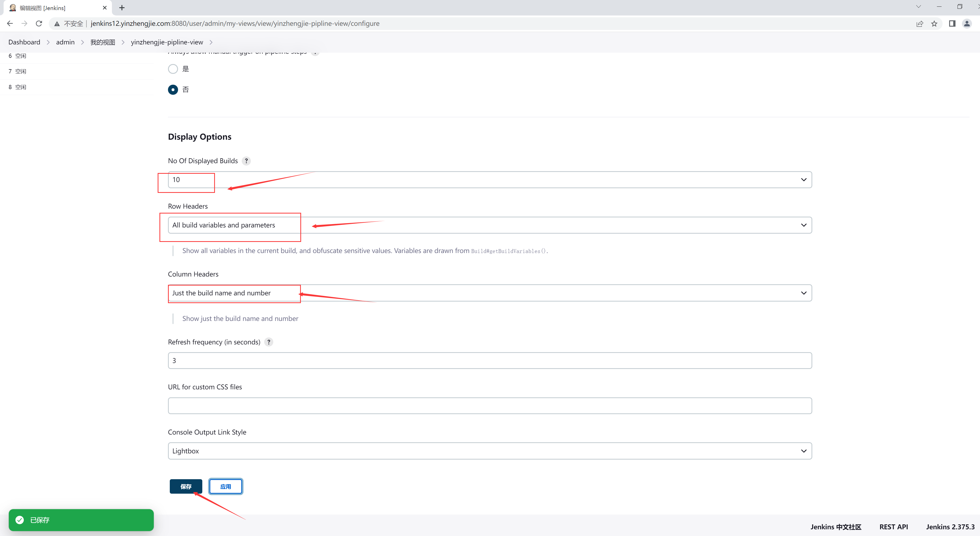Click the 应用 apply button
Screen dimensions: 980x536
226,486
